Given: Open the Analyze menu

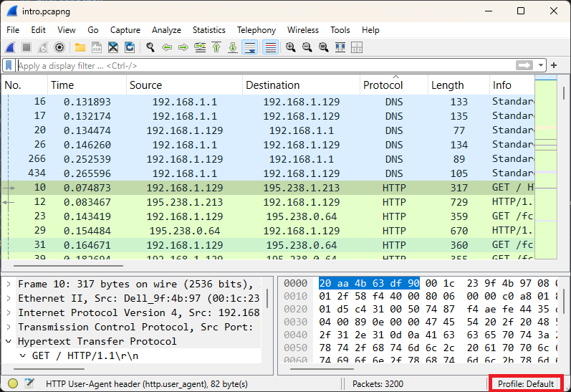Looking at the screenshot, I should click(166, 30).
